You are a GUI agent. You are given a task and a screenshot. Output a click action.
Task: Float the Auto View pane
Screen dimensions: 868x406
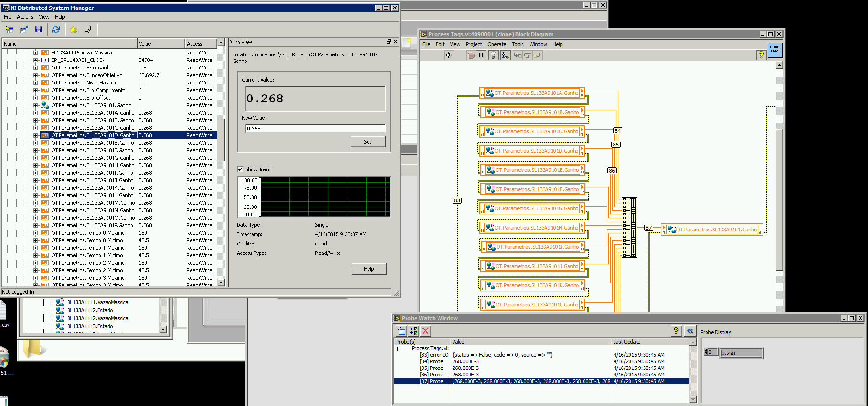coord(388,42)
